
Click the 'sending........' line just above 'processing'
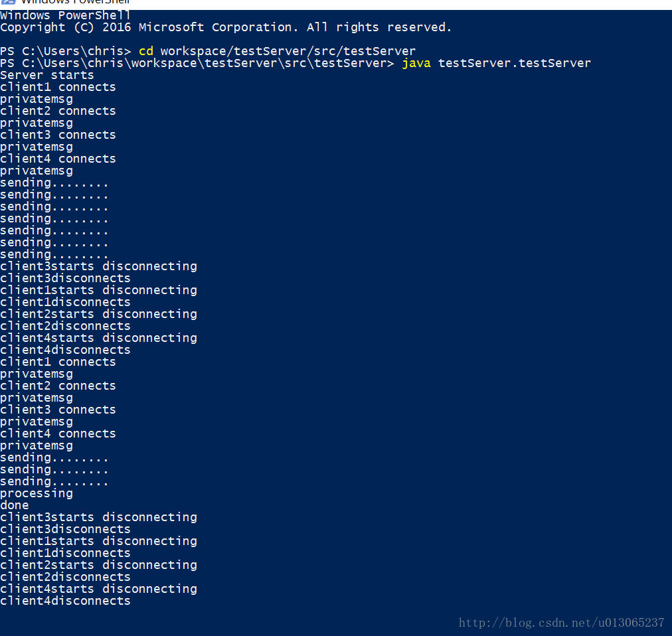click(x=54, y=482)
